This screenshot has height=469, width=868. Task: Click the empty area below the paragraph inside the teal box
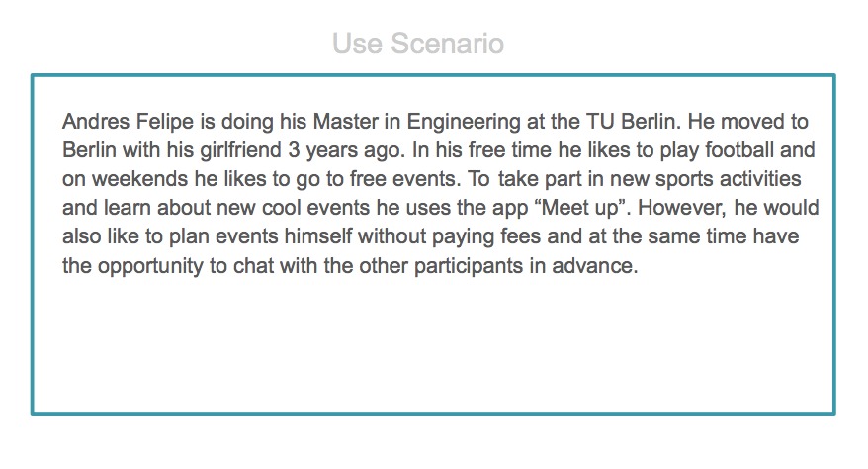tap(433, 346)
